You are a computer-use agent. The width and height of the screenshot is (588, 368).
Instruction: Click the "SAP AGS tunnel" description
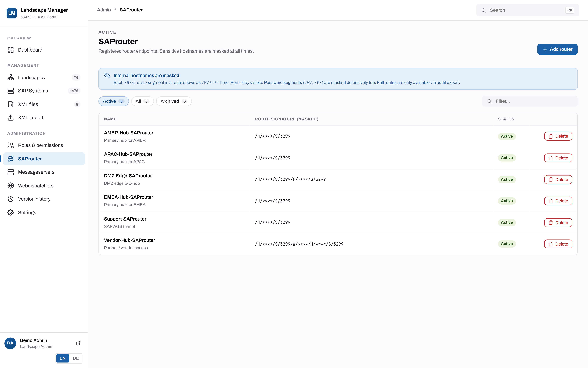coord(119,226)
